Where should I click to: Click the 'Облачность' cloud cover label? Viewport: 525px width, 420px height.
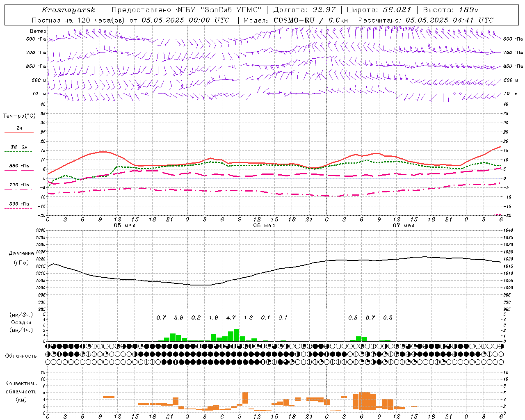pyautogui.click(x=21, y=356)
